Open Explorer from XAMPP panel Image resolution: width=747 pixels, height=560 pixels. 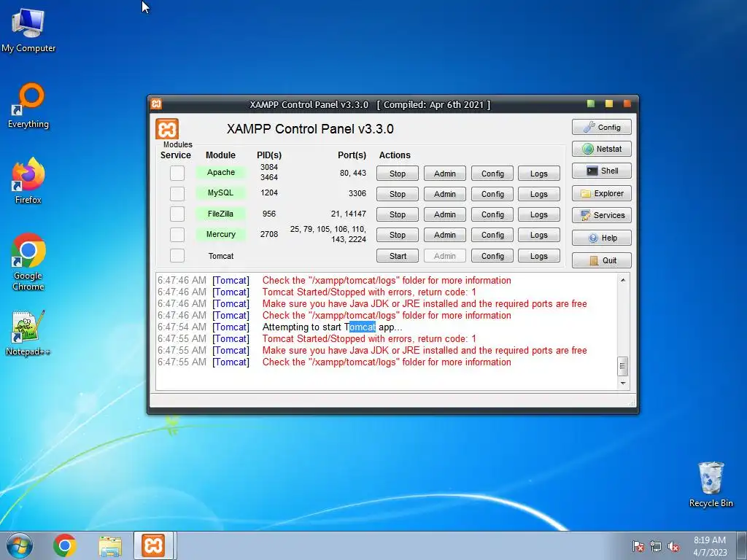pyautogui.click(x=602, y=193)
